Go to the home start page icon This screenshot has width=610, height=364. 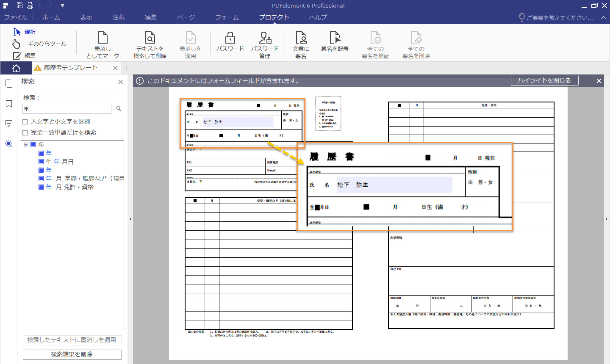pos(16,68)
